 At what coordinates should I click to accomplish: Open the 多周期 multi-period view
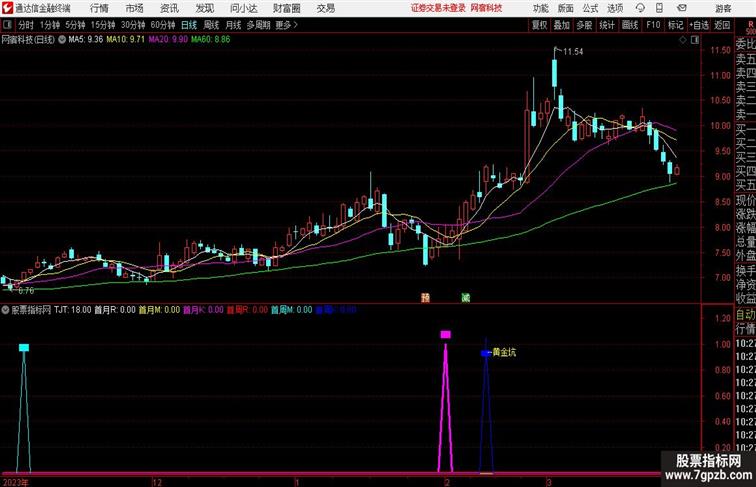(x=258, y=25)
